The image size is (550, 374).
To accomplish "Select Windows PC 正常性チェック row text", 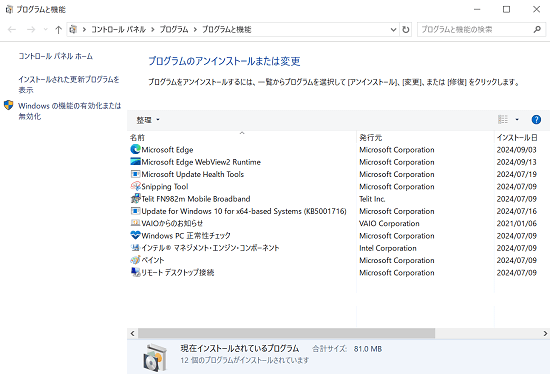I will pyautogui.click(x=186, y=236).
